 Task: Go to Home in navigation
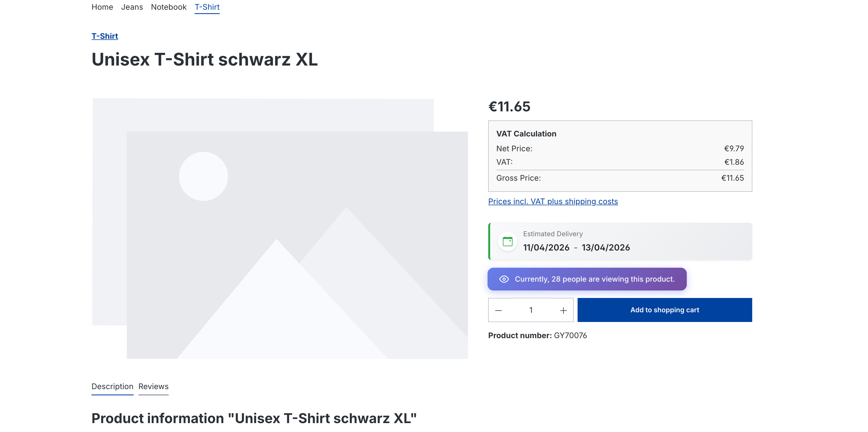click(x=102, y=7)
